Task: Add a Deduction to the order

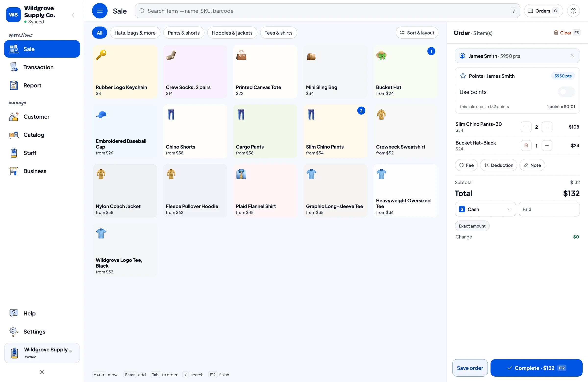Action: click(498, 165)
